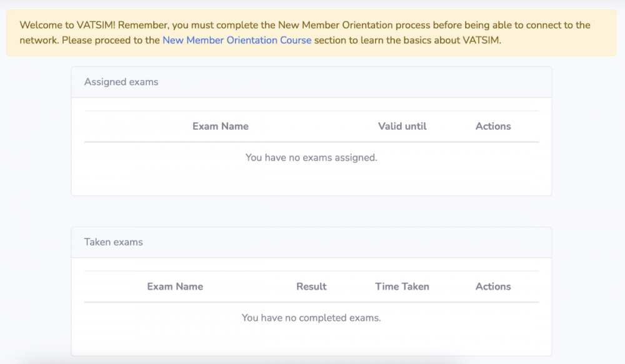Open the New Member Orientation Course link

click(x=236, y=40)
